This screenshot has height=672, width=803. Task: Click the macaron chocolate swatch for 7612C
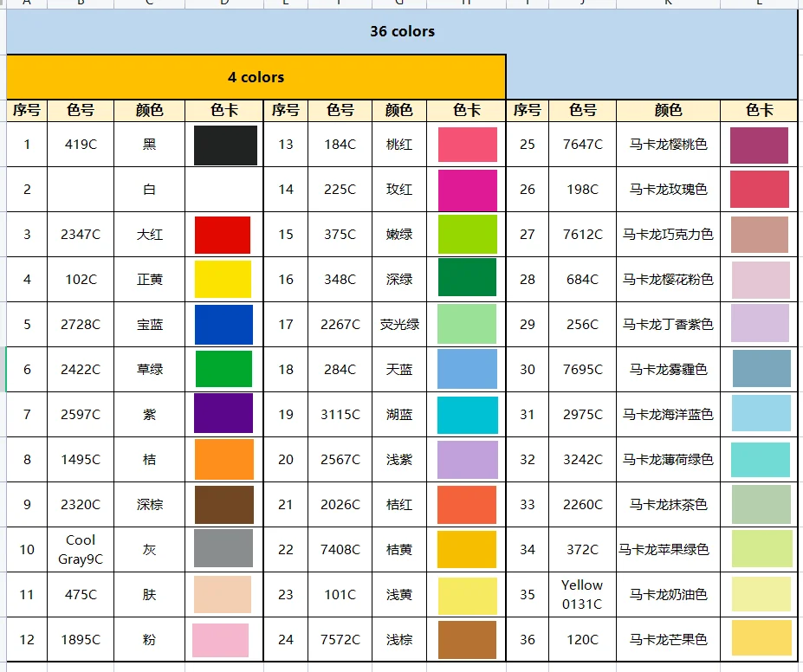click(x=760, y=235)
